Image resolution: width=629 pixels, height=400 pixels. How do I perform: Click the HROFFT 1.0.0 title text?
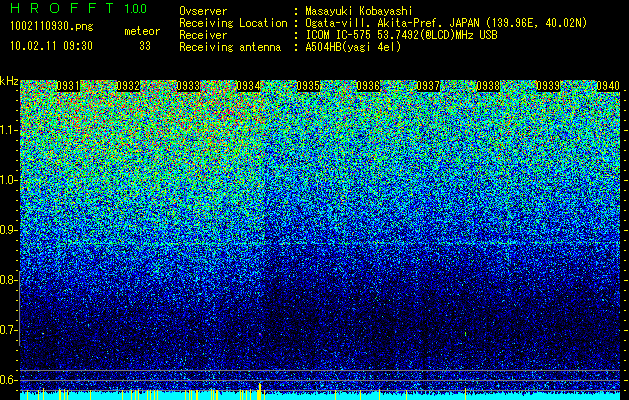[x=79, y=8]
